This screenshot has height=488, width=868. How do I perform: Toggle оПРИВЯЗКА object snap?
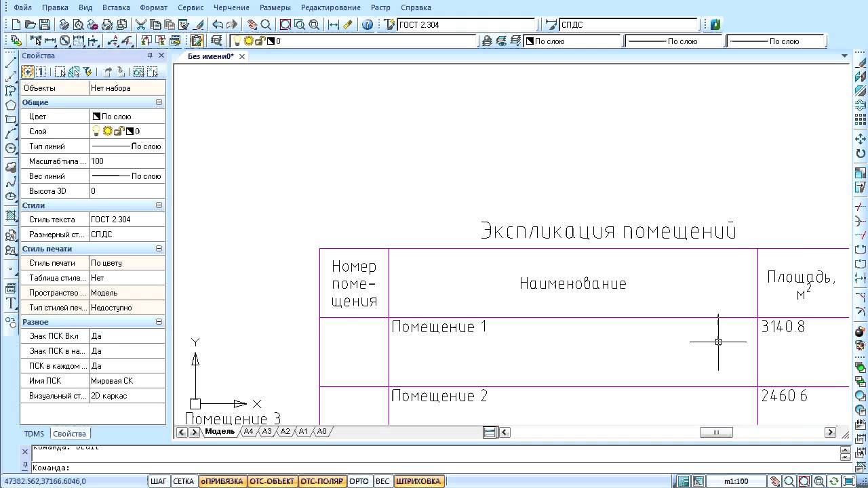222,481
